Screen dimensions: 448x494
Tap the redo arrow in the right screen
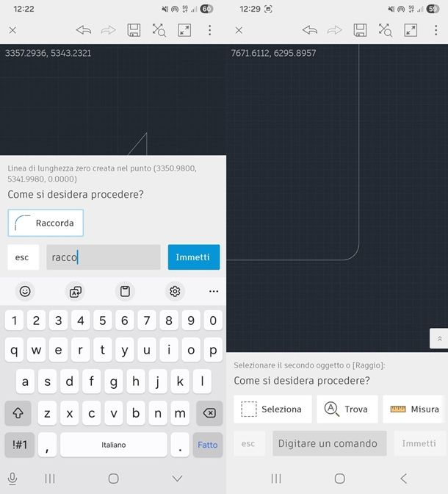(335, 30)
